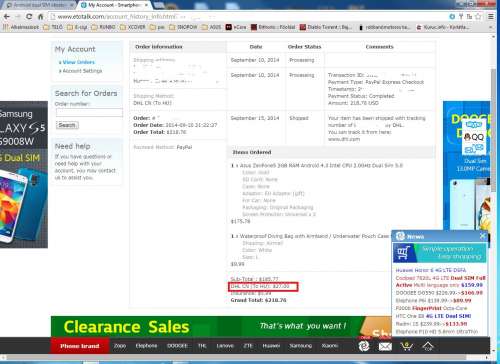Click the Phone brand red menu button
The height and width of the screenshot is (364, 500).
80,346
